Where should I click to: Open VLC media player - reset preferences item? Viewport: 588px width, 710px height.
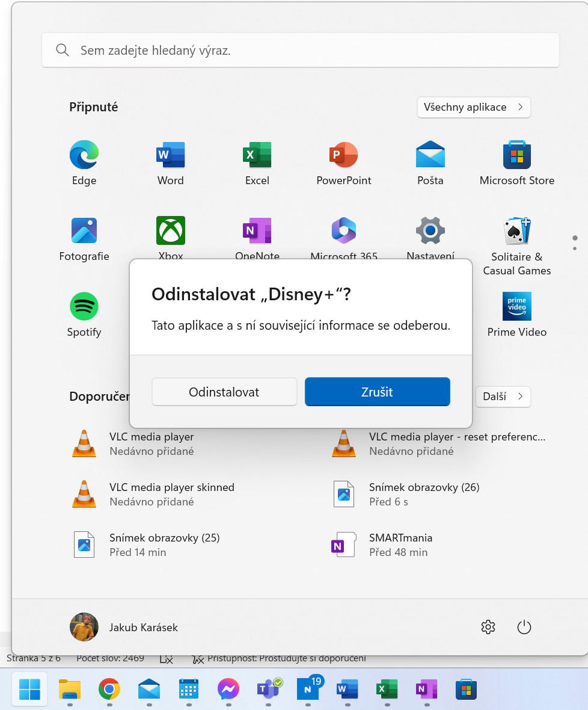[439, 444]
